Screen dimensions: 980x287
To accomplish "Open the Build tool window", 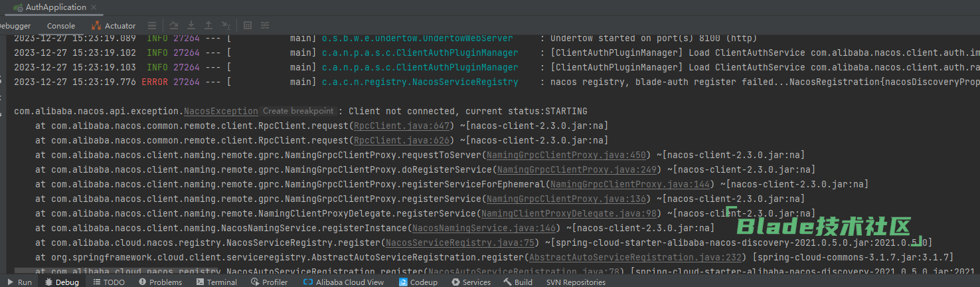I will tap(517, 282).
